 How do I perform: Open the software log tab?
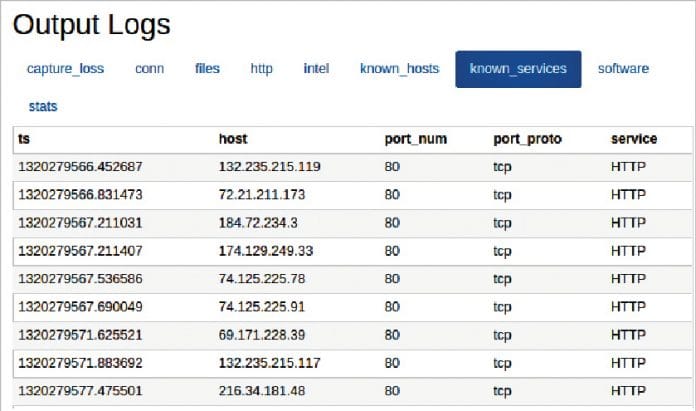[623, 69]
